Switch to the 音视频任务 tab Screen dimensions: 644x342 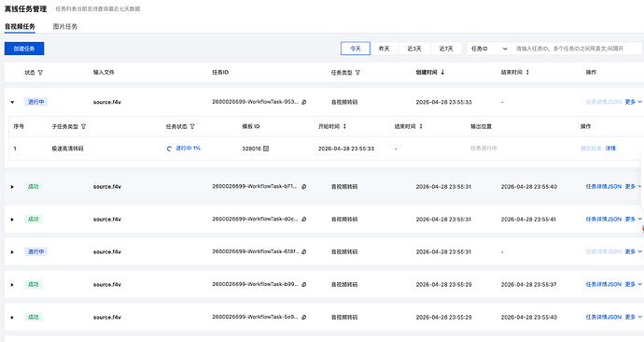coord(20,26)
